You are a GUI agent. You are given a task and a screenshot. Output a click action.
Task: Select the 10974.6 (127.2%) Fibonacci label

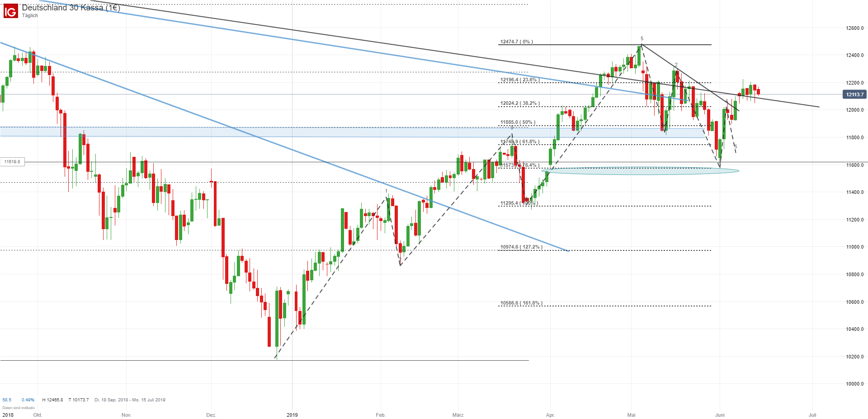(x=521, y=247)
